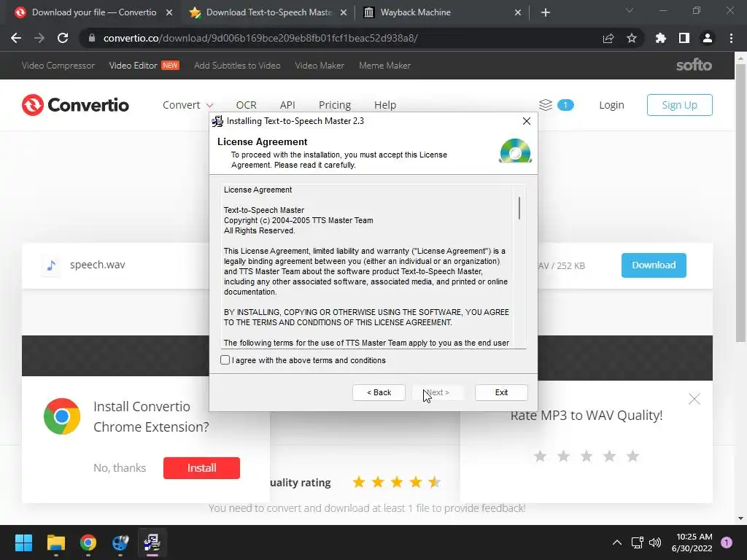Click the Exit button in installer
The height and width of the screenshot is (560, 747).
pos(501,392)
